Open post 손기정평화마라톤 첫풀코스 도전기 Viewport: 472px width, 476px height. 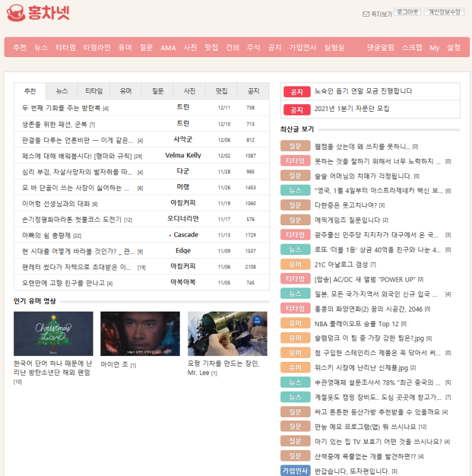(x=71, y=220)
